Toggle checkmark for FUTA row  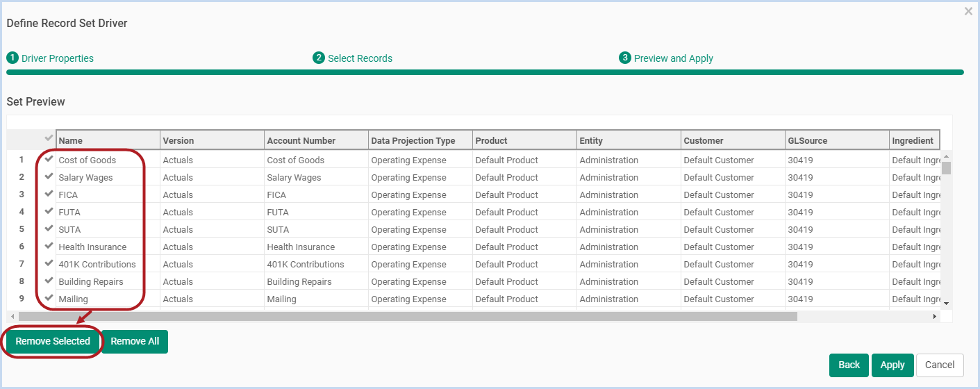pyautogui.click(x=49, y=211)
